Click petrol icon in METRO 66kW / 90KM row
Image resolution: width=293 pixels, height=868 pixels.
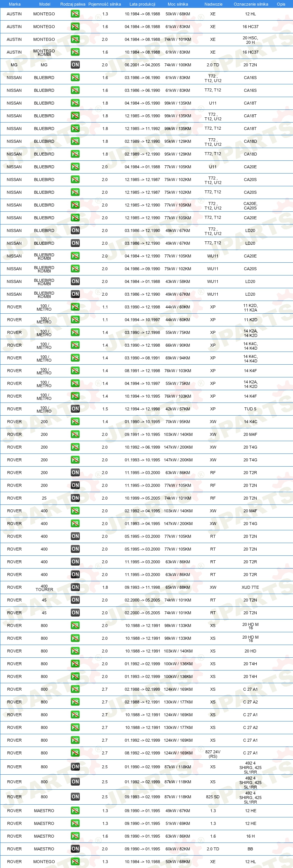75,345
